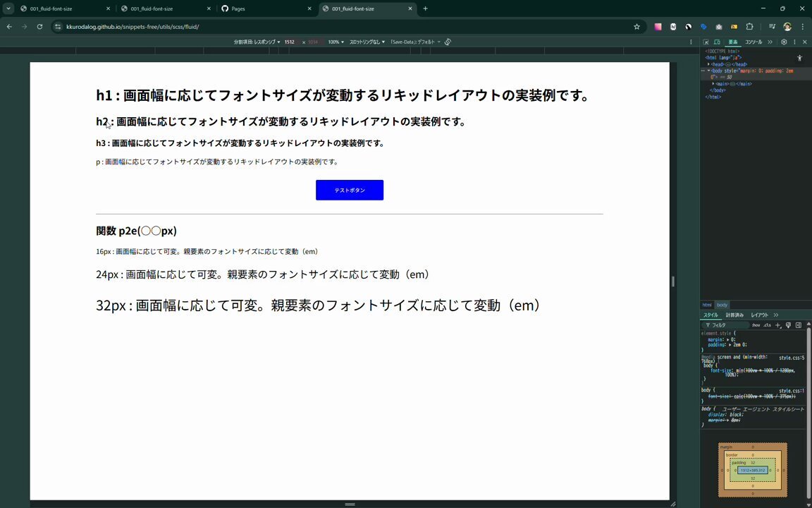Click the font-size min() value in styles
The height and width of the screenshot is (508, 812).
click(762, 373)
